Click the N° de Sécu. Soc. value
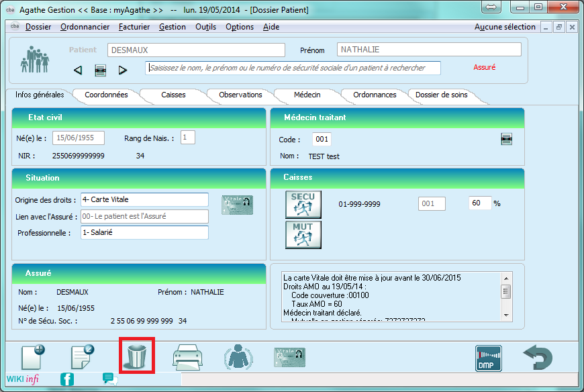This screenshot has width=584, height=392. coord(148,321)
